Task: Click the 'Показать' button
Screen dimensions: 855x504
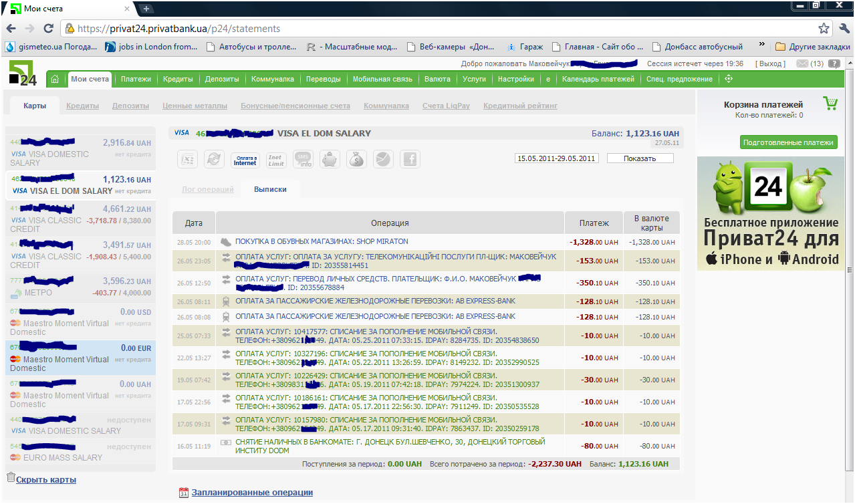Action: tap(640, 158)
